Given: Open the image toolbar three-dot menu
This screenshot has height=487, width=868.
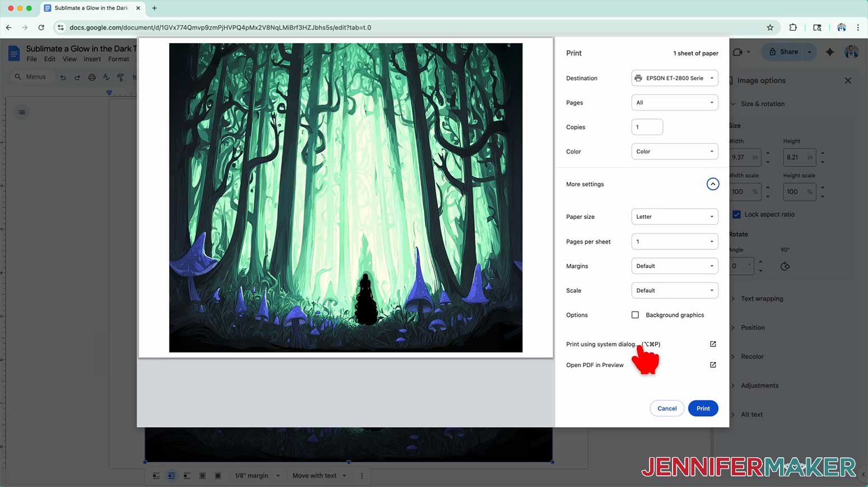Looking at the screenshot, I should [x=362, y=476].
